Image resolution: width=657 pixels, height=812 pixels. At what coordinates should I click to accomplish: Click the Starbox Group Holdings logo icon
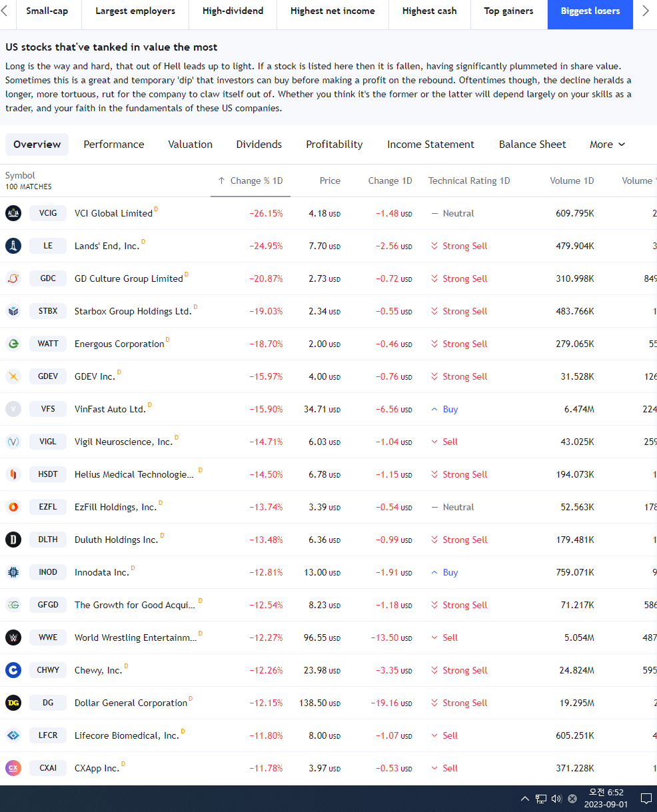click(x=13, y=311)
